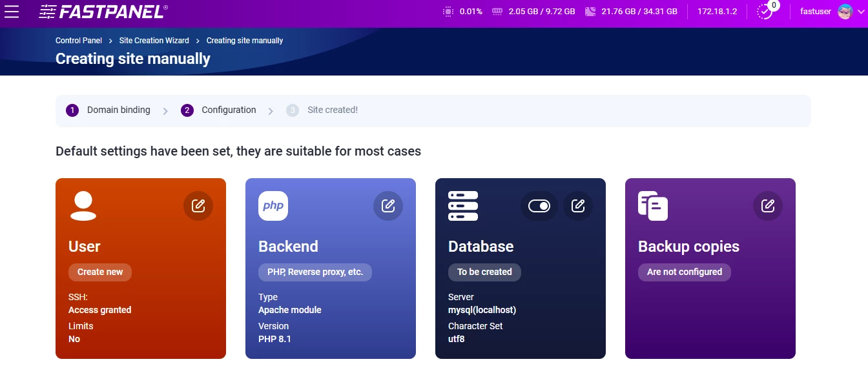Click the Access granted SSH value
Viewport: 868px width, 366px height.
coord(100,310)
